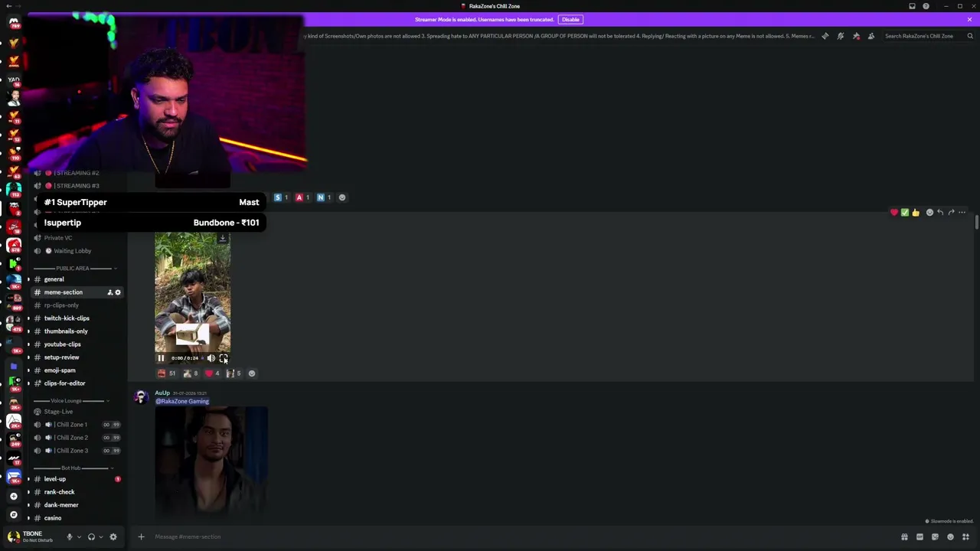Add thumbs up quick reaction

[916, 213]
